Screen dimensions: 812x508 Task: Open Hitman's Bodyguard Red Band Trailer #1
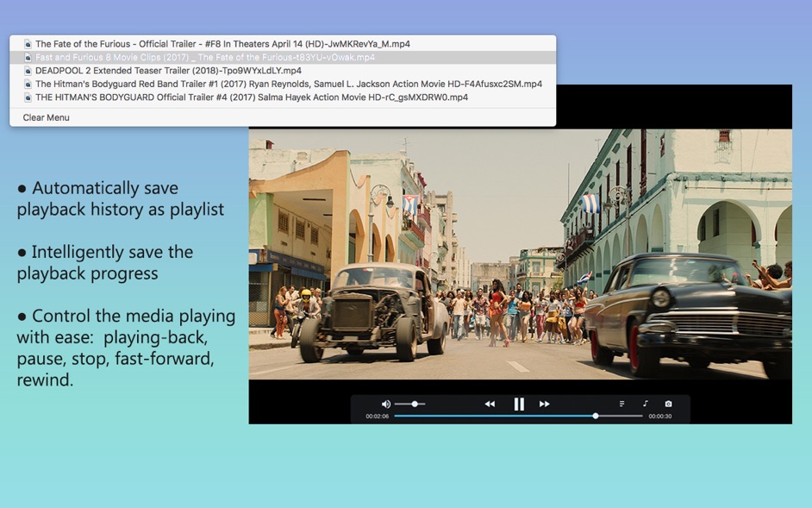(x=289, y=85)
